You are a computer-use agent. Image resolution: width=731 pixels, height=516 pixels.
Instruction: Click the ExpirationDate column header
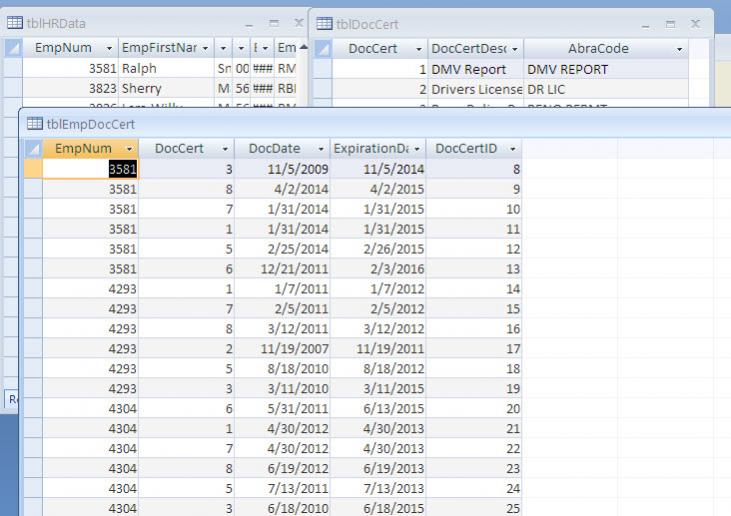[x=372, y=148]
